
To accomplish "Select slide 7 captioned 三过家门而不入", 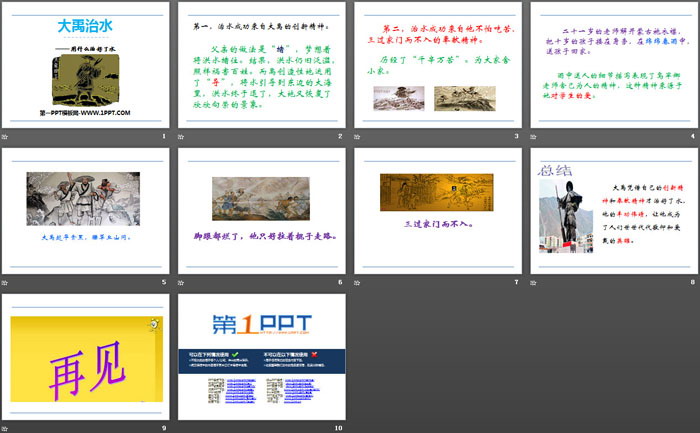I will point(438,211).
